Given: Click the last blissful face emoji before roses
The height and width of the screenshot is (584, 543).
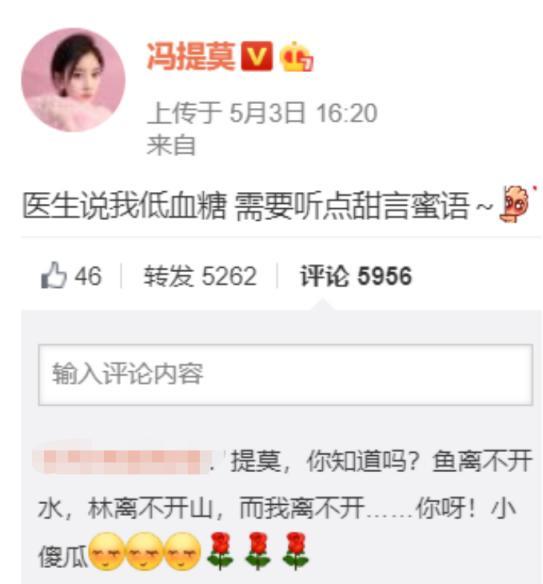Looking at the screenshot, I should coord(182,551).
